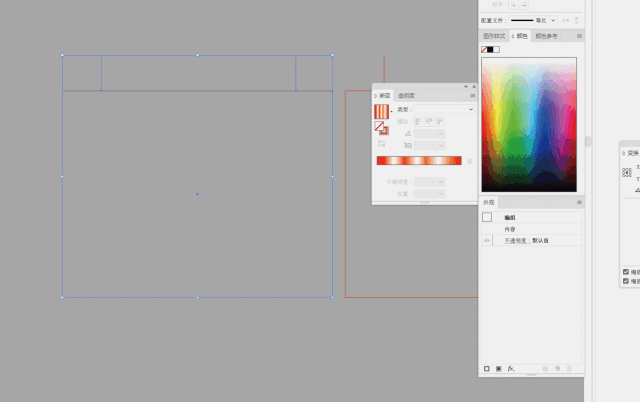The height and width of the screenshot is (402, 640).
Task: Apply third stroke gradient option (across stroke)
Action: (x=440, y=122)
